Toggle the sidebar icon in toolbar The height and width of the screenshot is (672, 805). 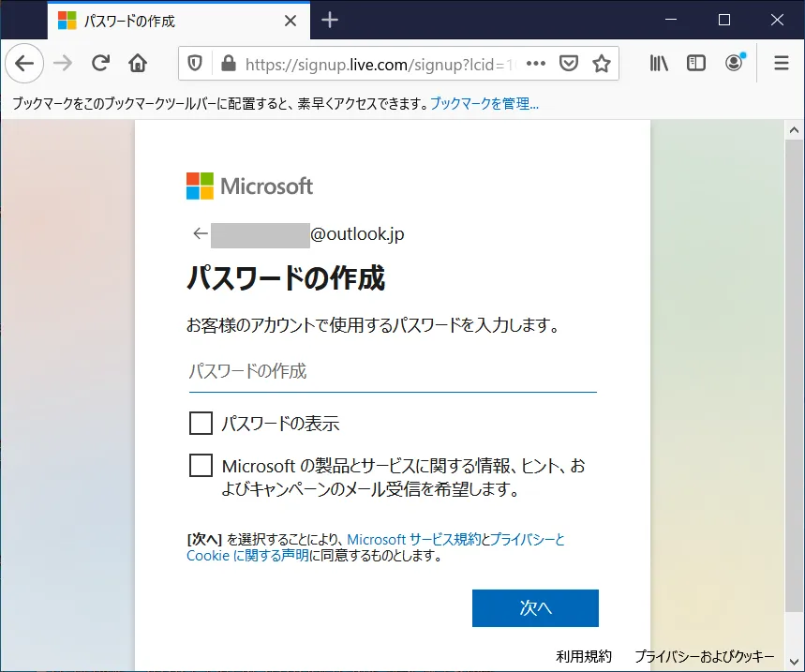coord(696,64)
